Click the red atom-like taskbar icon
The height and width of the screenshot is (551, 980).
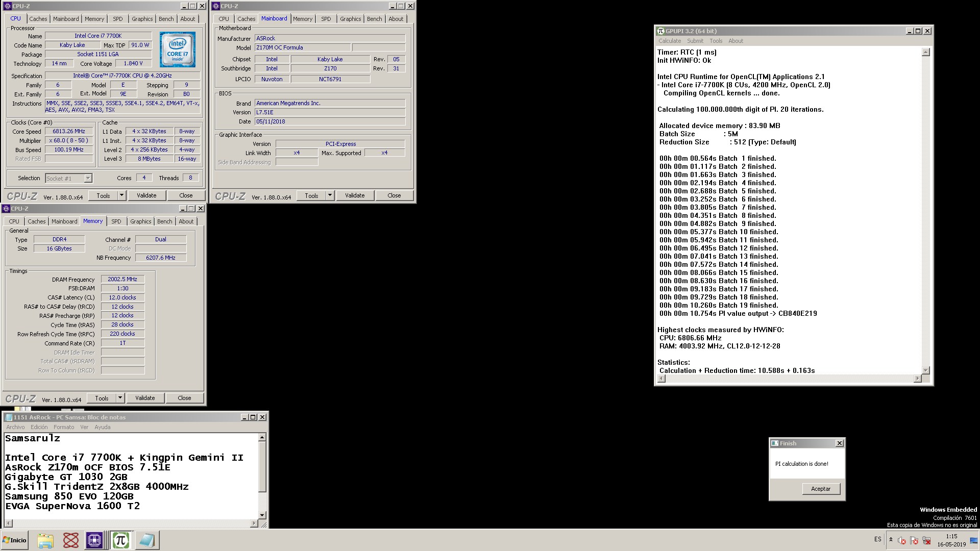click(x=70, y=540)
